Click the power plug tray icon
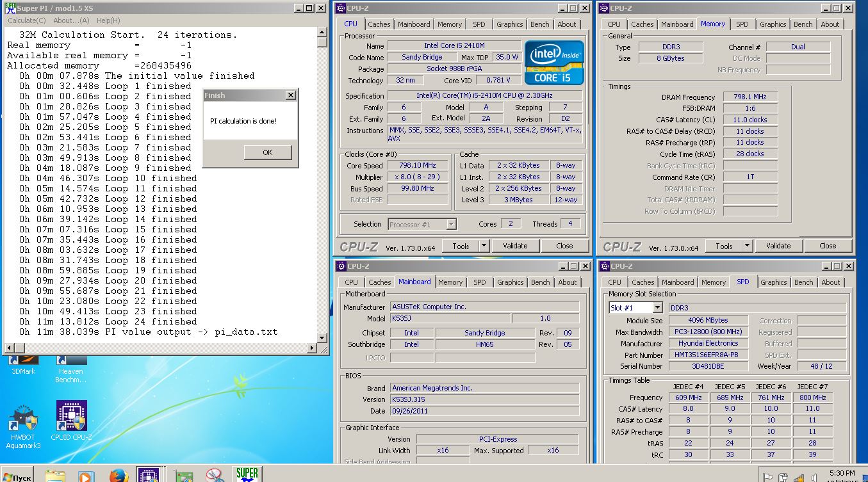 point(783,477)
